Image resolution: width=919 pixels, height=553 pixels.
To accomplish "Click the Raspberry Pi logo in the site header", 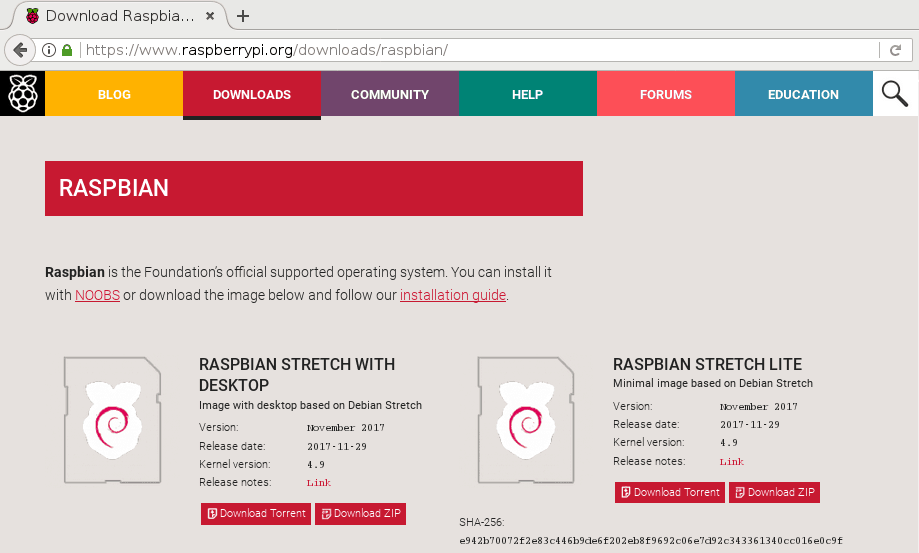I will click(22, 94).
